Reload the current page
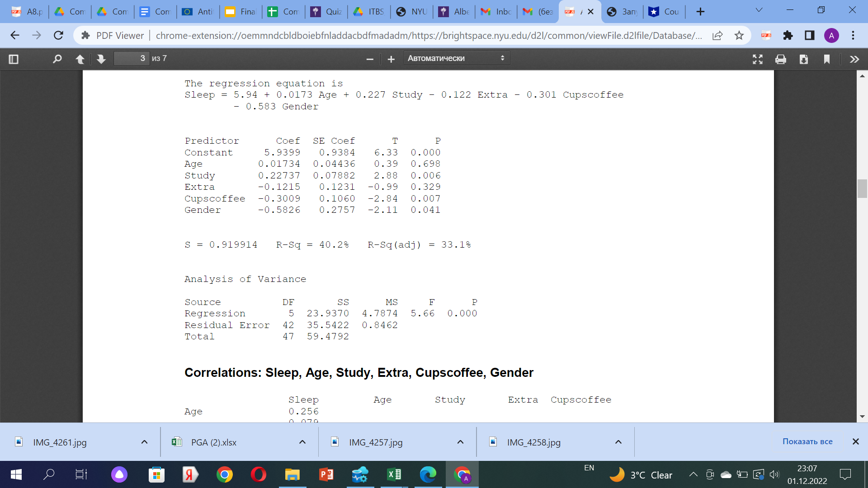 tap(58, 35)
